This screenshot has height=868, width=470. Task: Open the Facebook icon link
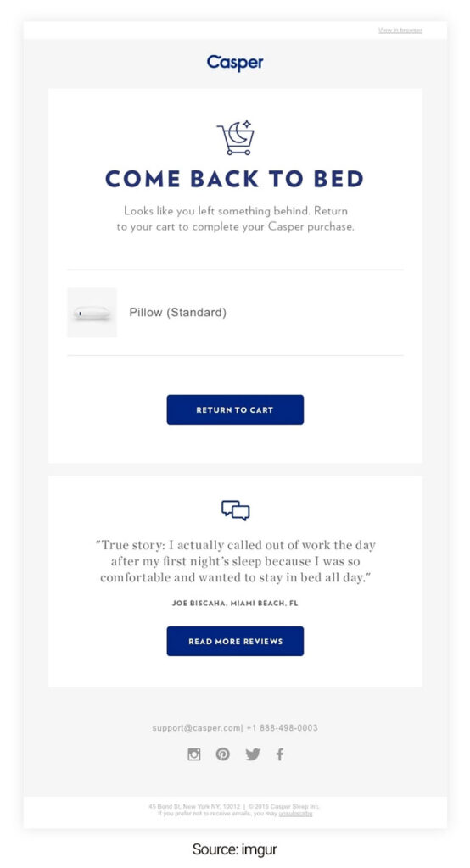pyautogui.click(x=280, y=754)
